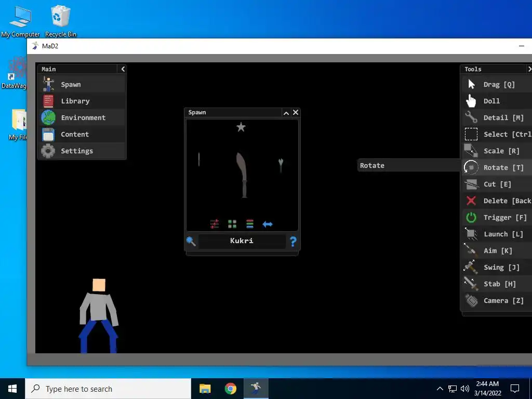Click the ragdoll character's head
532x399 pixels.
pyautogui.click(x=99, y=285)
